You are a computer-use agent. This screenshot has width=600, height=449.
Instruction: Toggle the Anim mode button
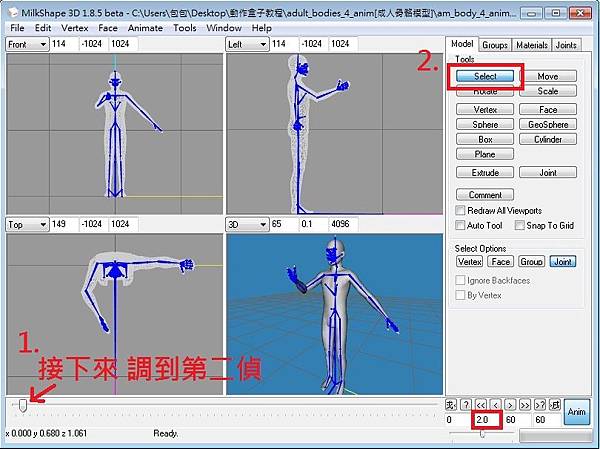coord(577,412)
